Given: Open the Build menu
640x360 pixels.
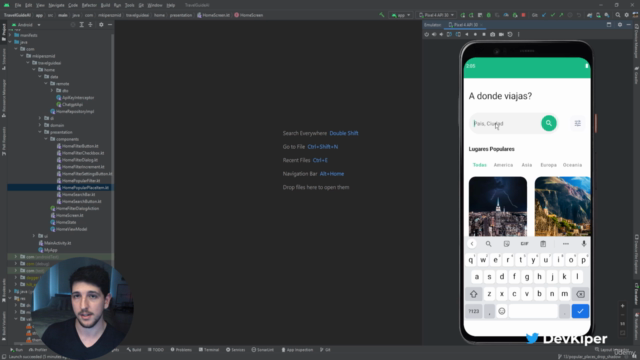Looking at the screenshot, I should coord(105,5).
